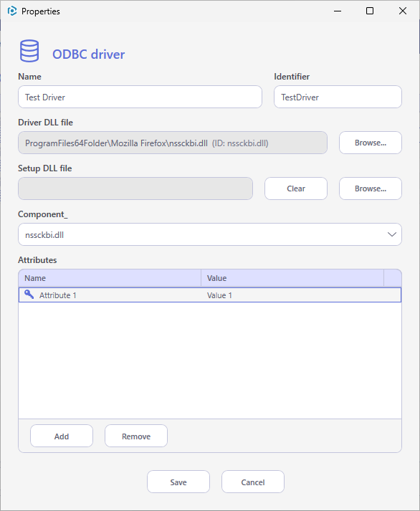Sort attributes by Name column header
420x511 pixels.
[x=110, y=278]
